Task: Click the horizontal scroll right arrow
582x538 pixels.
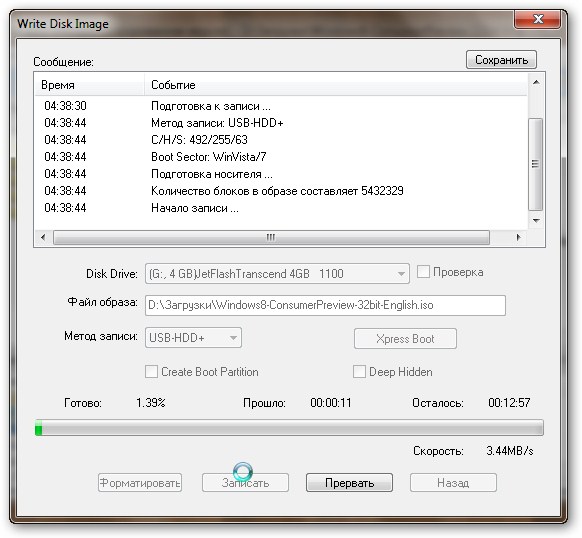Action: click(519, 237)
